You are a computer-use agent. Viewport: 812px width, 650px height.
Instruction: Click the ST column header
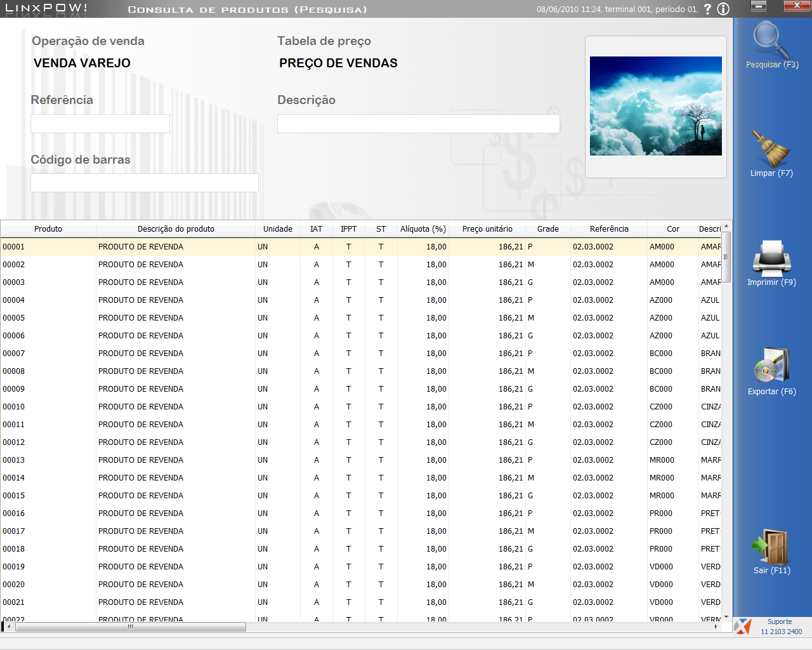point(381,229)
